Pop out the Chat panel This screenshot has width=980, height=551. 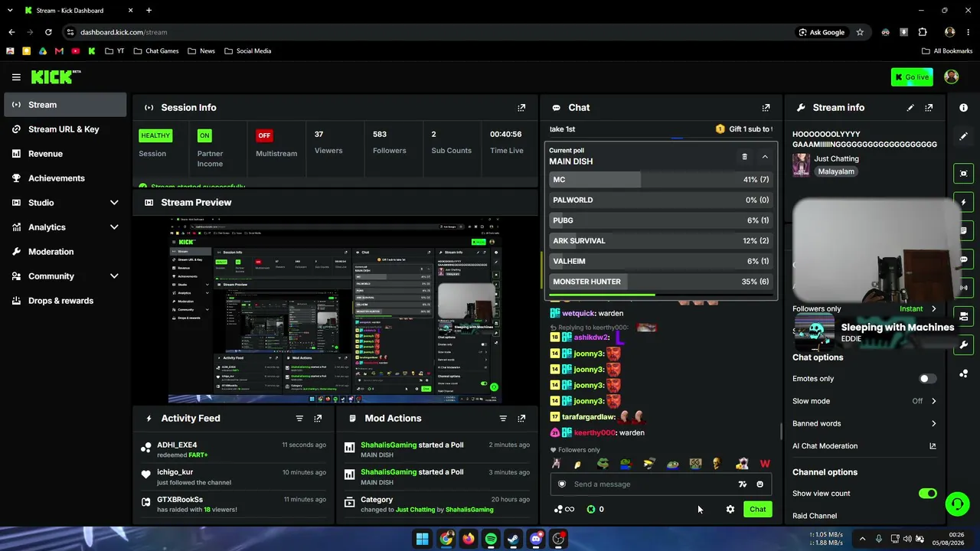tap(766, 108)
